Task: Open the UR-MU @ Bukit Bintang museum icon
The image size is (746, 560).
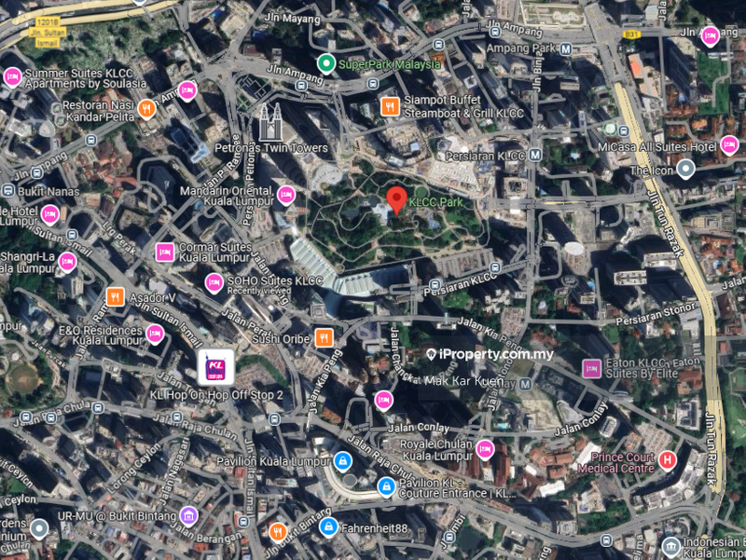Action: tap(188, 515)
